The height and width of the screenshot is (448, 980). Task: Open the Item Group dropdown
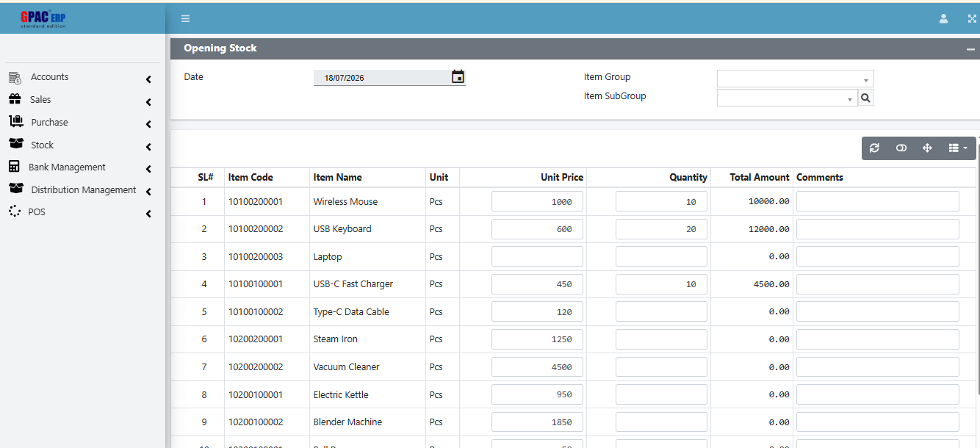pyautogui.click(x=795, y=79)
